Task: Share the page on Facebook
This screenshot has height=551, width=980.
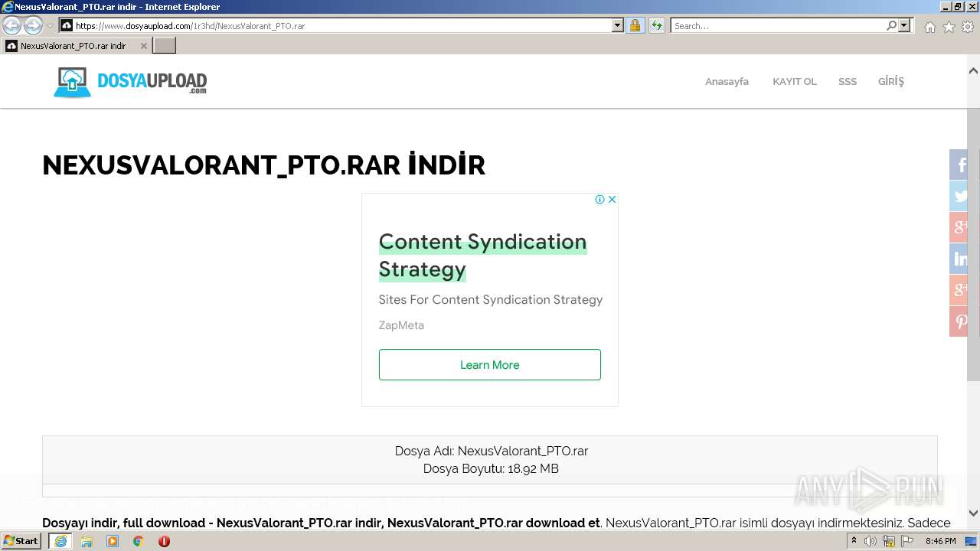Action: [959, 165]
